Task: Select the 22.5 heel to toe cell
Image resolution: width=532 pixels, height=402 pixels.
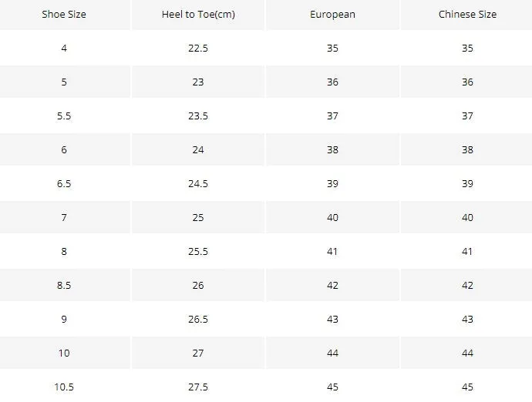Action: 198,48
